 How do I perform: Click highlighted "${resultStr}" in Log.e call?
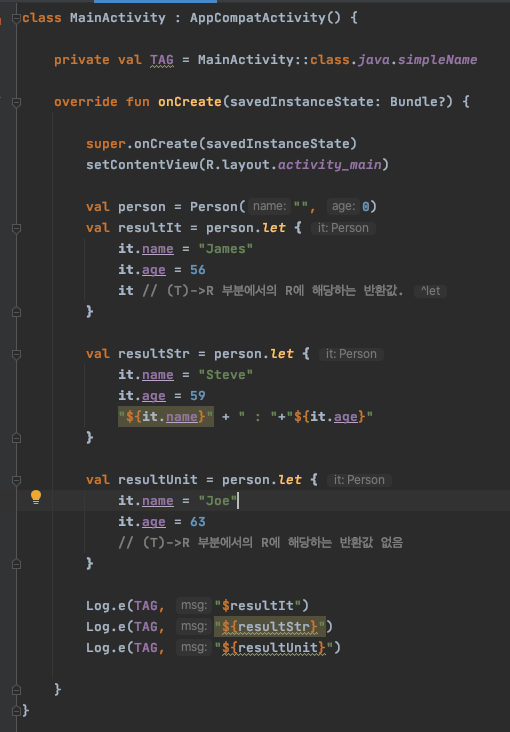point(269,626)
